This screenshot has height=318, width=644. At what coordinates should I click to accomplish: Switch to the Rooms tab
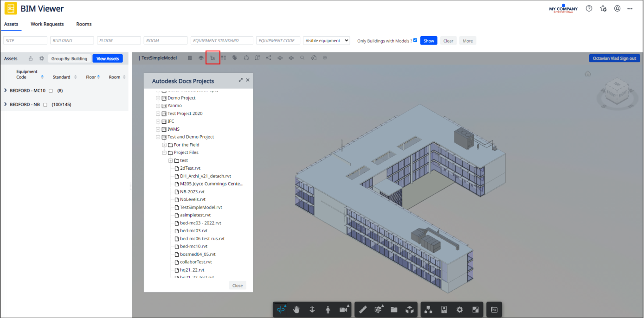84,24
